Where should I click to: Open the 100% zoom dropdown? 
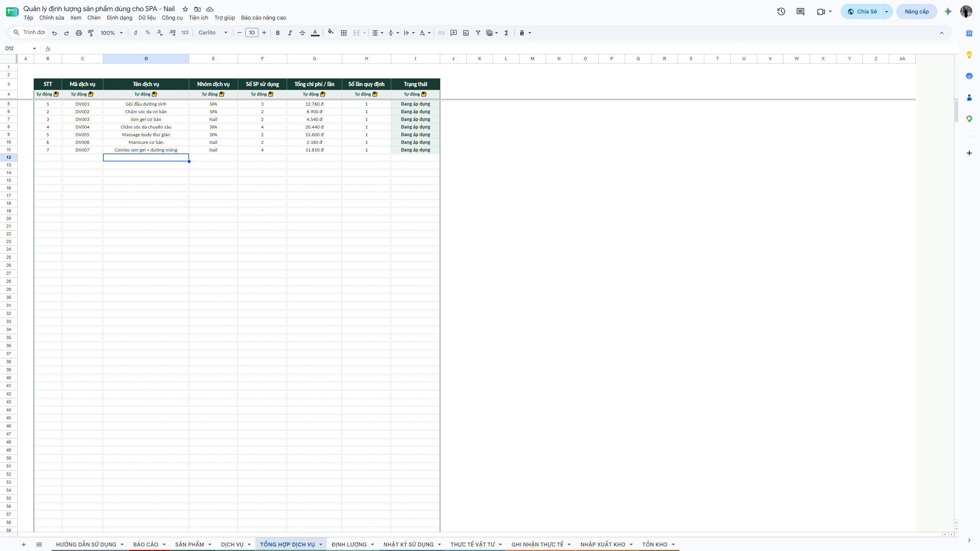(x=111, y=33)
